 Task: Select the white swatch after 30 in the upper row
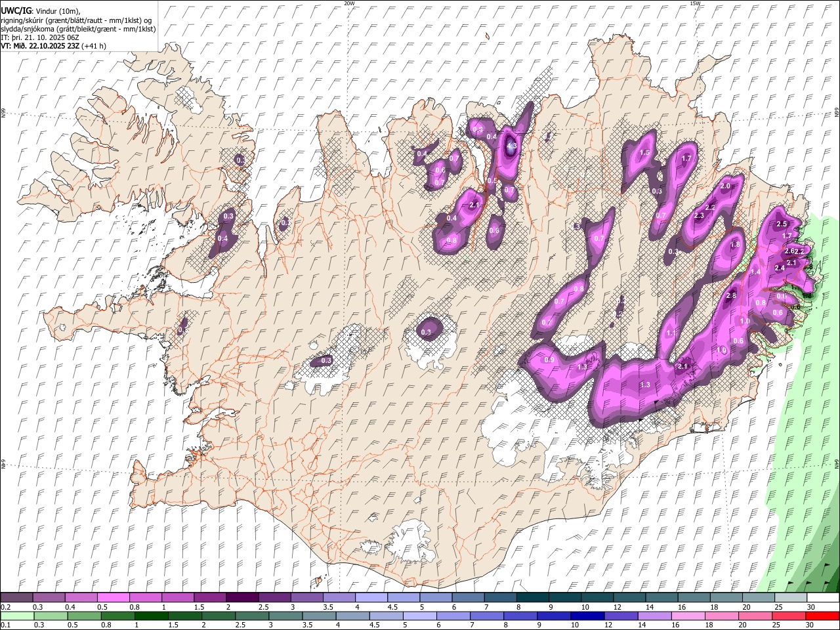tap(823, 598)
